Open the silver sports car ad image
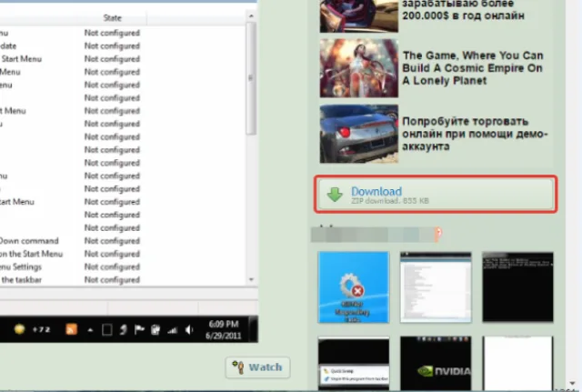This screenshot has height=392, width=582. (x=359, y=134)
